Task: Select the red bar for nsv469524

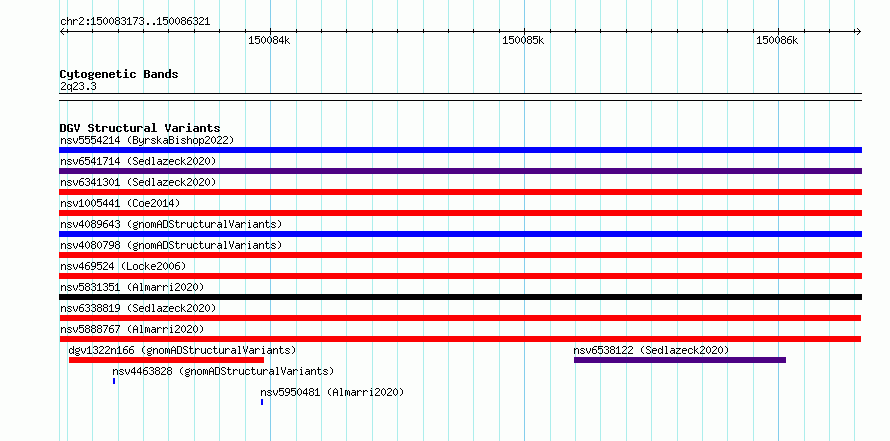Action: [x=460, y=276]
